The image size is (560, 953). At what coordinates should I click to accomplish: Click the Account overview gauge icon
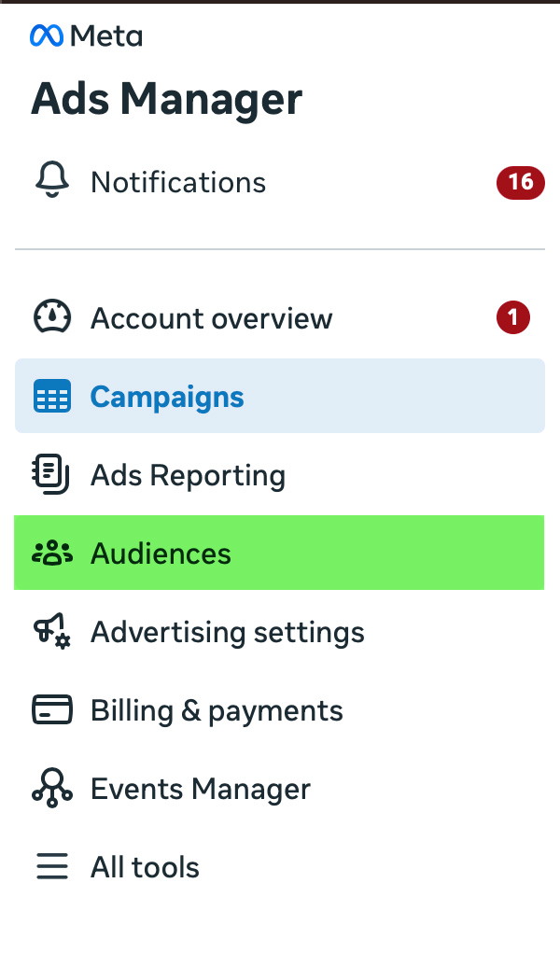pyautogui.click(x=52, y=317)
